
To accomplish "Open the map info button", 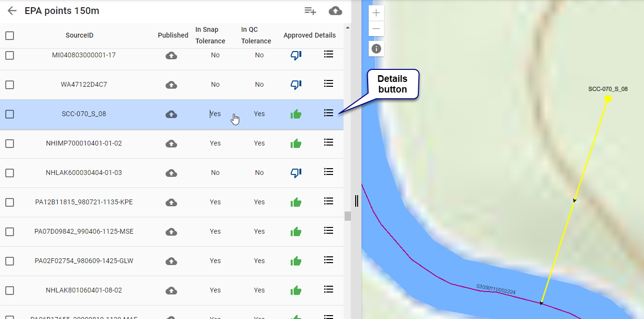I will point(376,49).
